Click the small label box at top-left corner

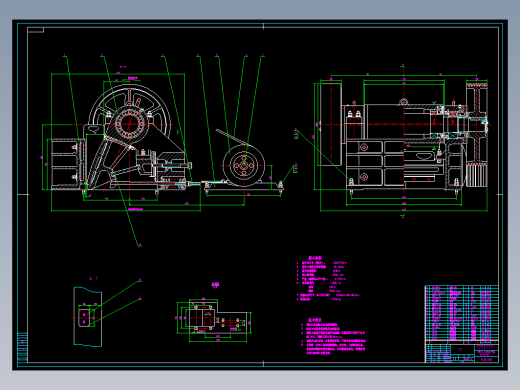click(35, 30)
